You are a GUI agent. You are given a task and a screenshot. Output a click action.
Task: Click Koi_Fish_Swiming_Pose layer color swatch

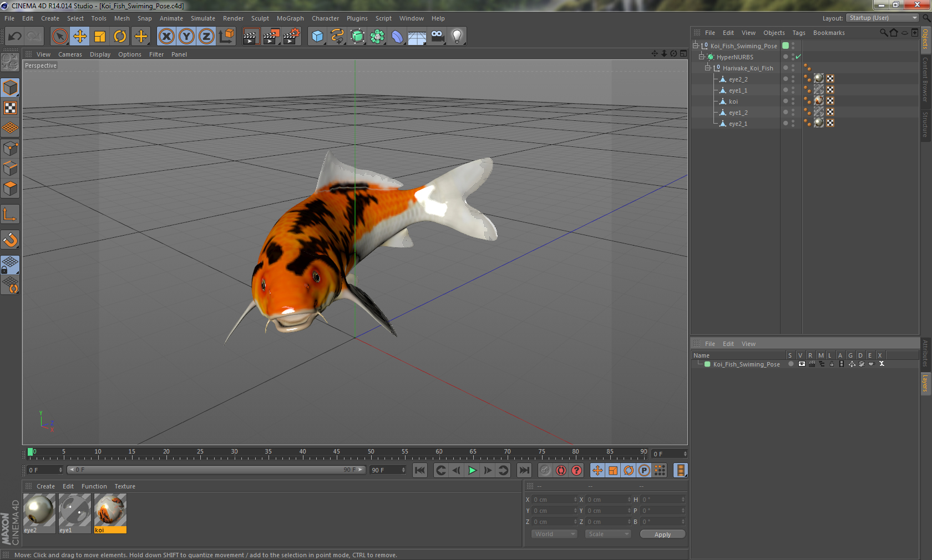(x=707, y=364)
